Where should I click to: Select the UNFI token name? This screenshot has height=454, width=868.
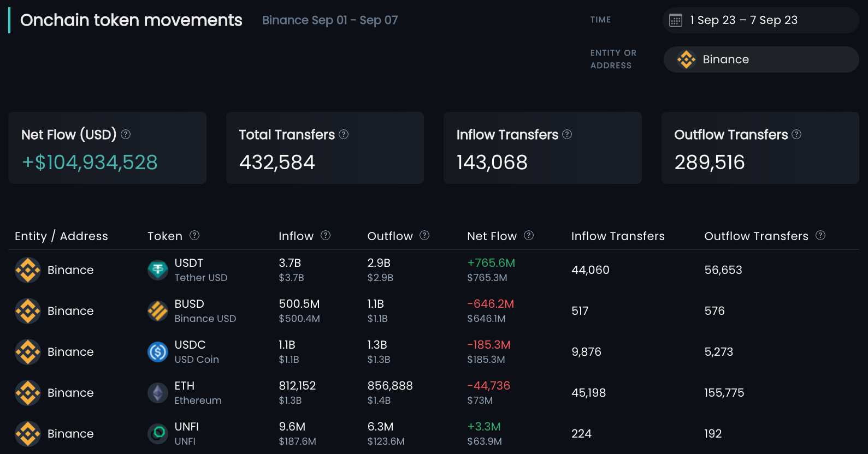click(x=187, y=427)
